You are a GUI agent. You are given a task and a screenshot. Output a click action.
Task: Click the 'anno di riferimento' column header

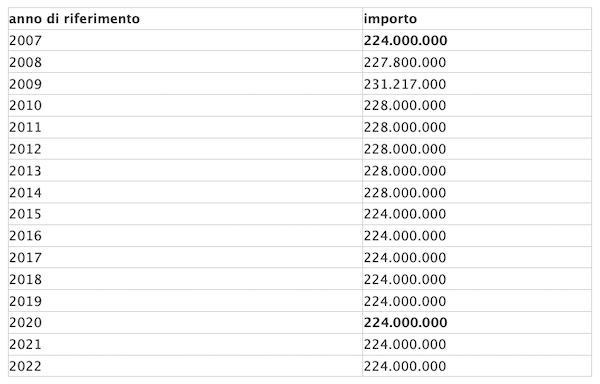tap(185, 19)
